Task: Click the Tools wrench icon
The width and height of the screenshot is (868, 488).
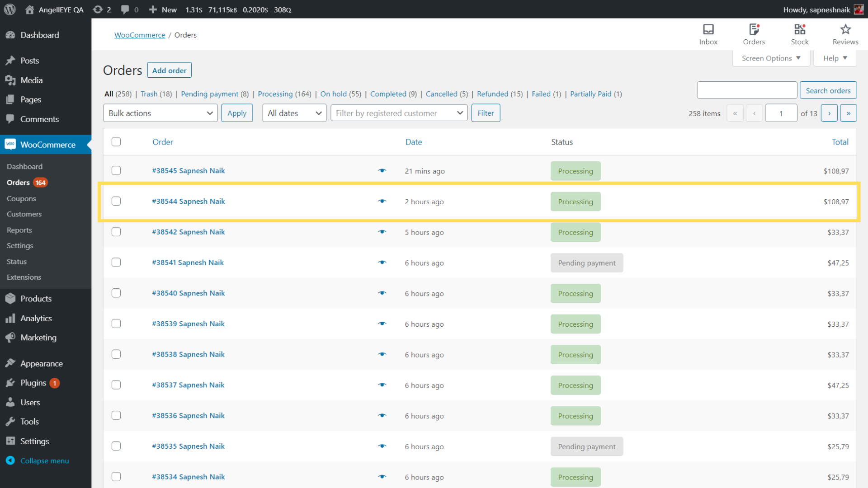Action: (10, 422)
